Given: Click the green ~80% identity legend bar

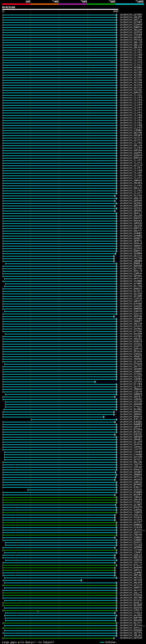Looking at the screenshot, I should pyautogui.click(x=101, y=4).
